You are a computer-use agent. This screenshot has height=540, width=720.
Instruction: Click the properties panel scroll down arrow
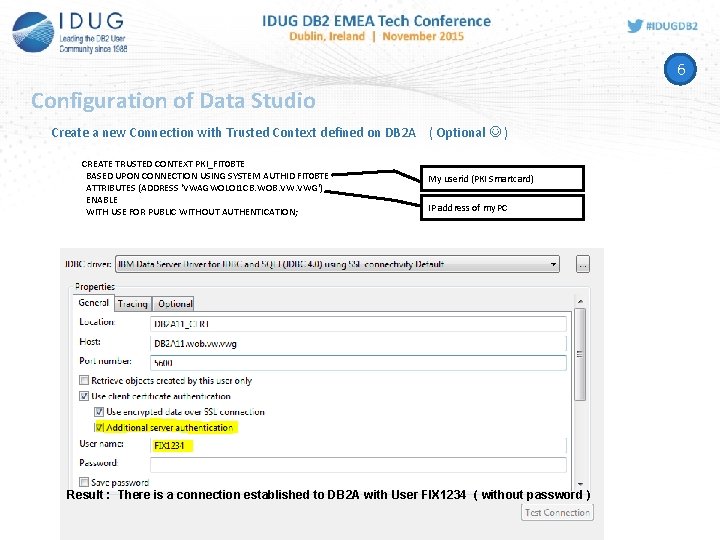[580, 484]
